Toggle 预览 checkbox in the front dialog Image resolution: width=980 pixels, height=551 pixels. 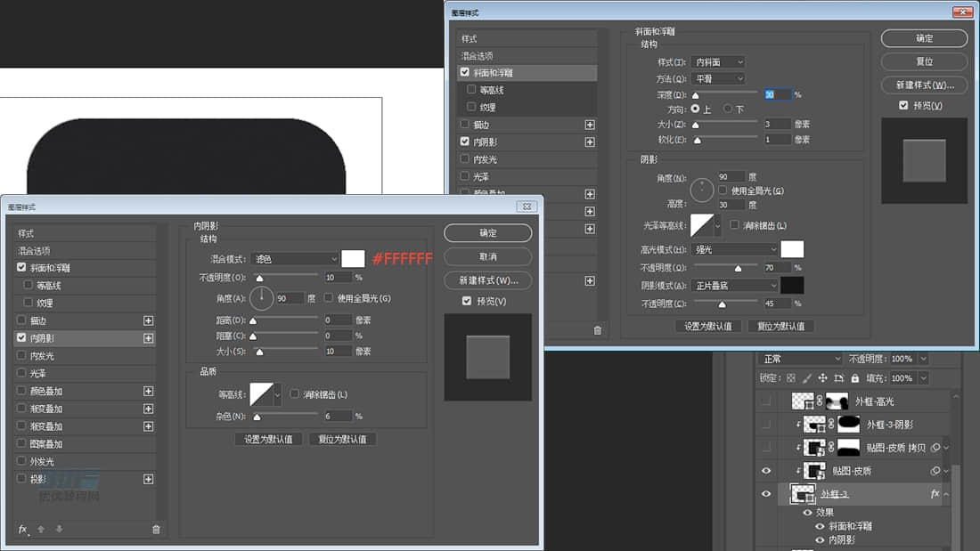click(x=467, y=301)
